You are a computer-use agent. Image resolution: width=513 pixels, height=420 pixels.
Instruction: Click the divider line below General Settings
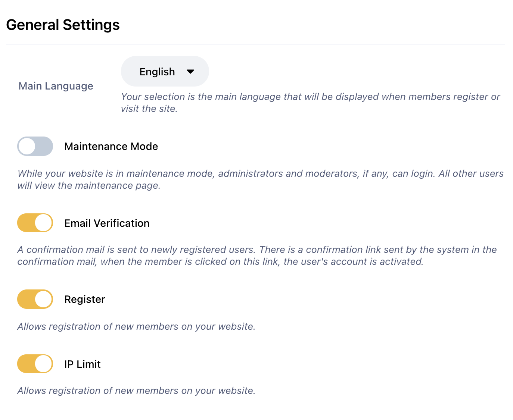255,44
